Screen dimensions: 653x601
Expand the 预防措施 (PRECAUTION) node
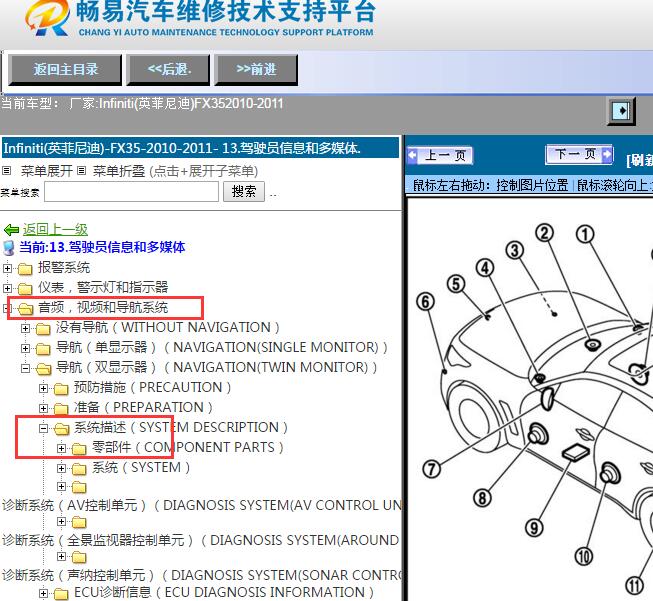point(43,388)
